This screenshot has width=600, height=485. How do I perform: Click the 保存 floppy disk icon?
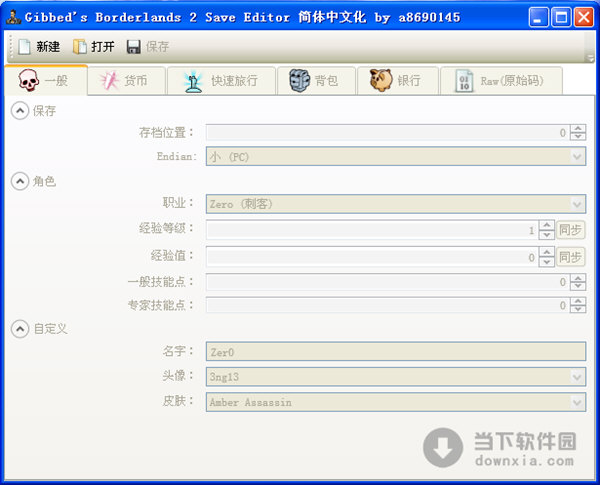(x=134, y=47)
